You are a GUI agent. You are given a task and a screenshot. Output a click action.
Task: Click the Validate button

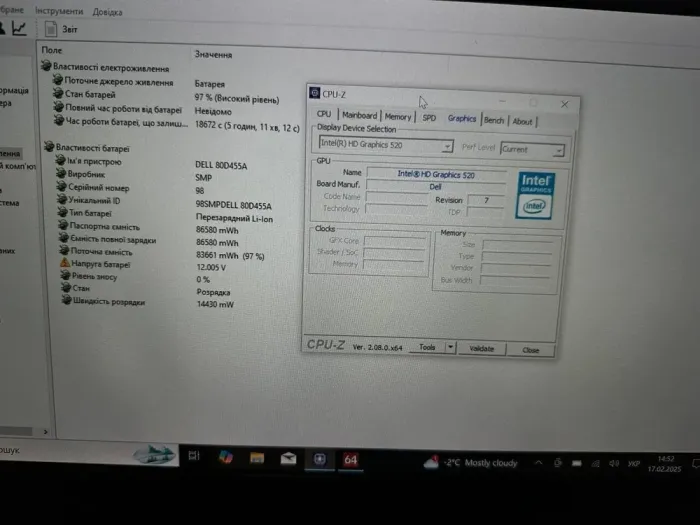481,349
